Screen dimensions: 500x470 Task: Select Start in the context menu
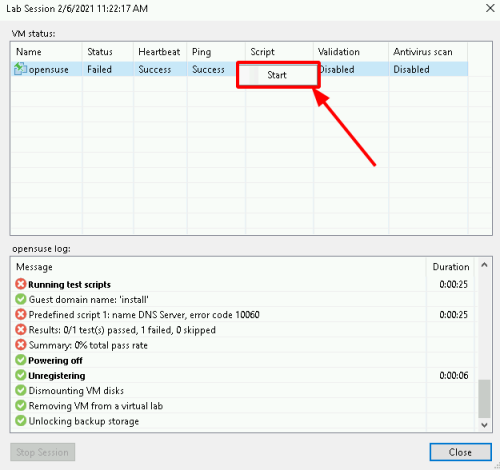point(278,75)
